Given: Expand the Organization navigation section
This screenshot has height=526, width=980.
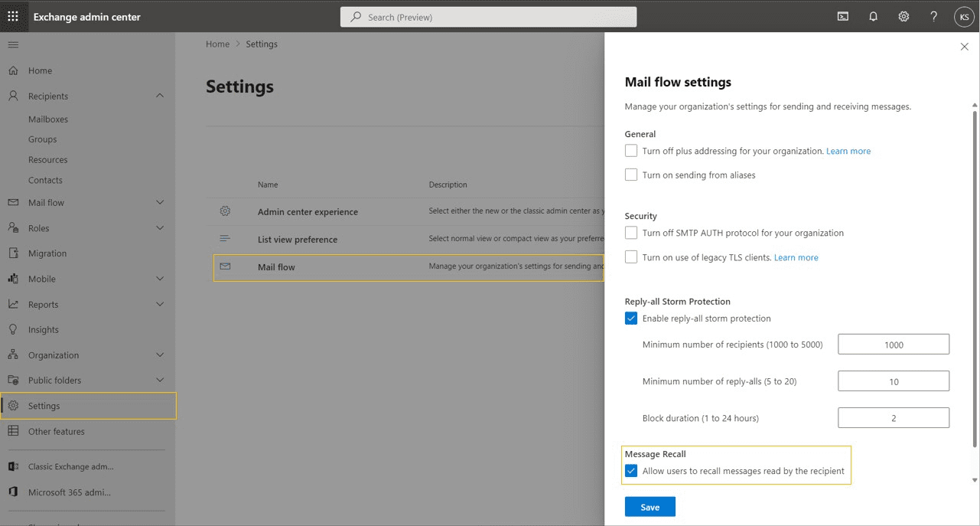Looking at the screenshot, I should click(x=58, y=354).
